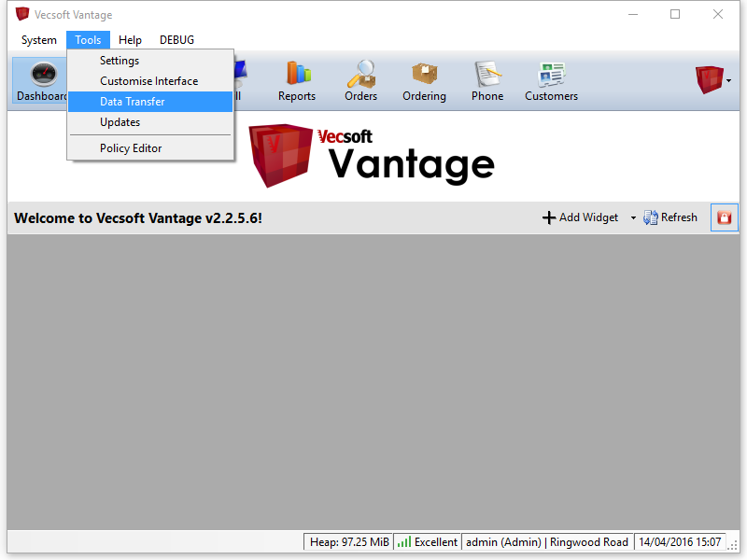
Task: Select Updates from the Tools menu
Action: point(120,122)
